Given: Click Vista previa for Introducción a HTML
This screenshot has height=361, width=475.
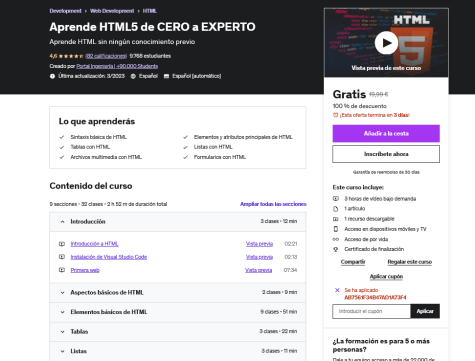Looking at the screenshot, I should (259, 244).
